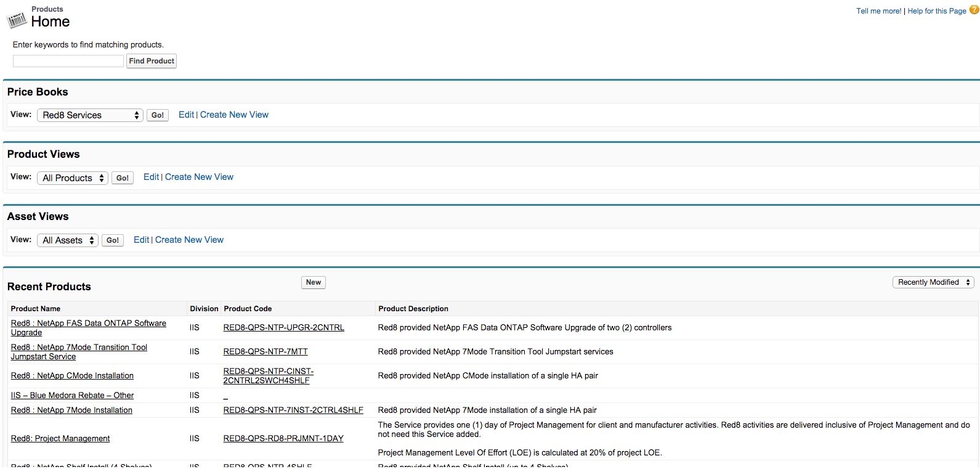
Task: Open the Asset Views dropdown
Action: [68, 240]
